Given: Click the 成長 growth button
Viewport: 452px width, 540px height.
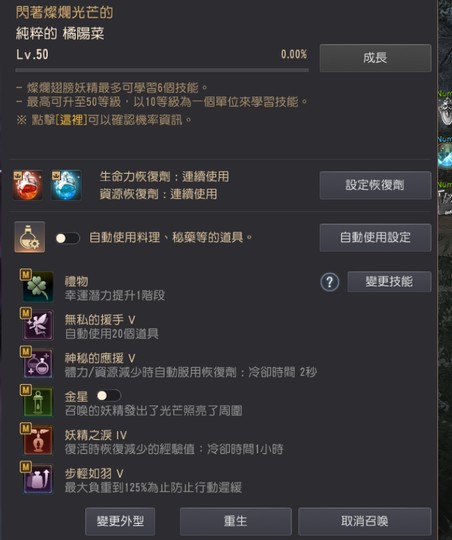Looking at the screenshot, I should point(375,58).
